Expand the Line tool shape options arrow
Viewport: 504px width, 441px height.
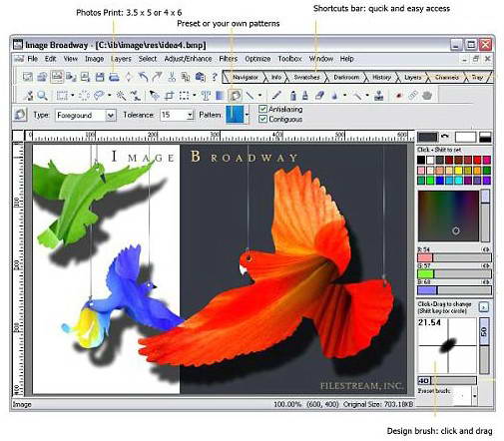(x=259, y=96)
